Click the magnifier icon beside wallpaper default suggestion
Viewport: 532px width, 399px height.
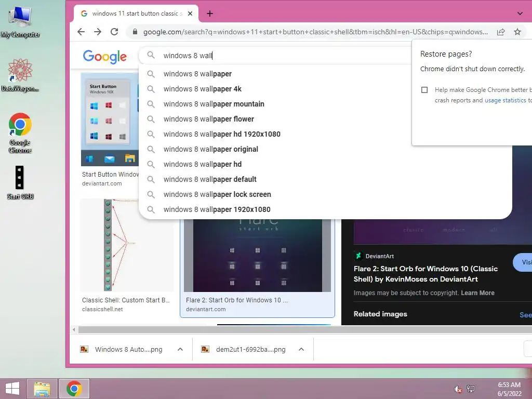151,179
